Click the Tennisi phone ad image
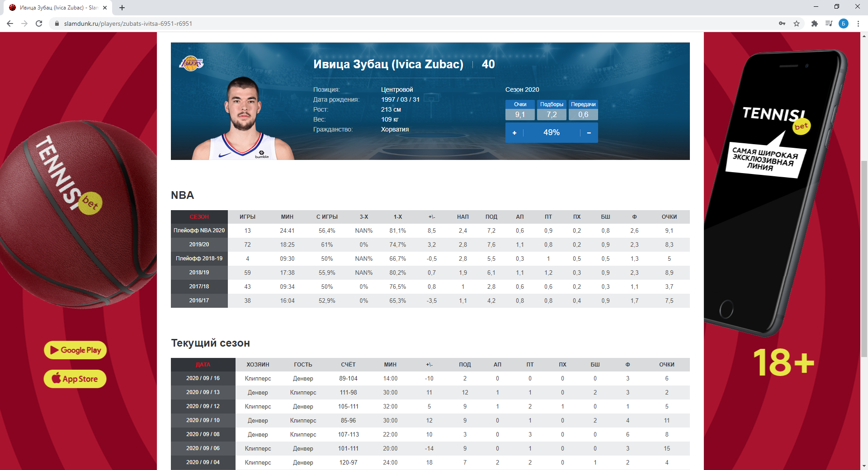Image resolution: width=868 pixels, height=470 pixels. tap(775, 194)
